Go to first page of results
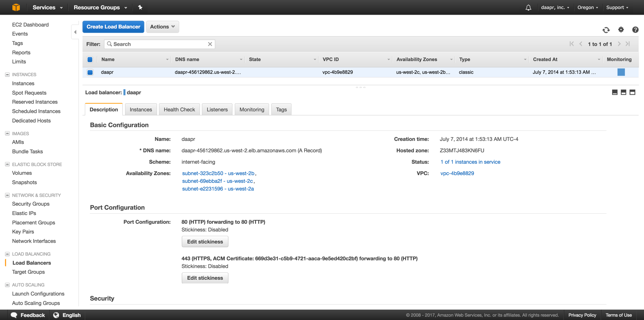Image resolution: width=644 pixels, height=320 pixels. click(x=572, y=44)
